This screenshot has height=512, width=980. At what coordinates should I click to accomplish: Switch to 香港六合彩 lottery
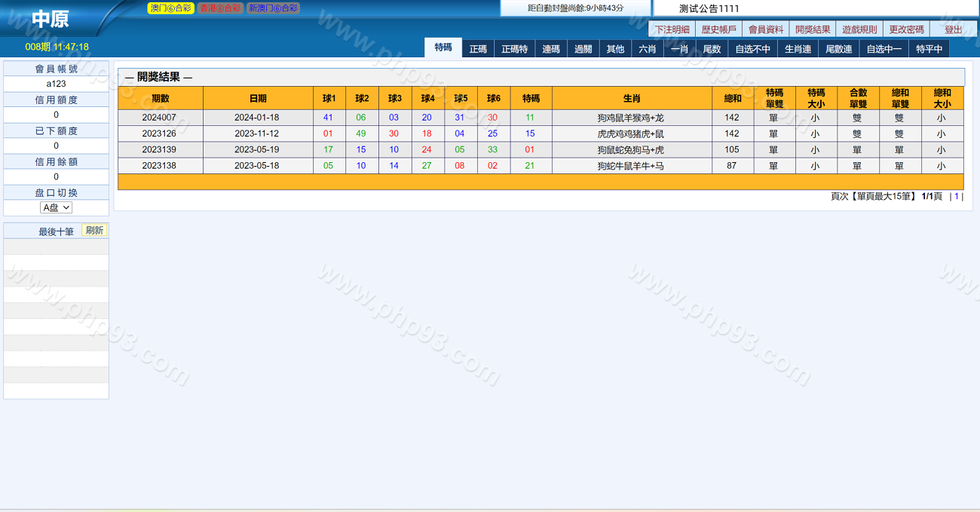pos(220,8)
